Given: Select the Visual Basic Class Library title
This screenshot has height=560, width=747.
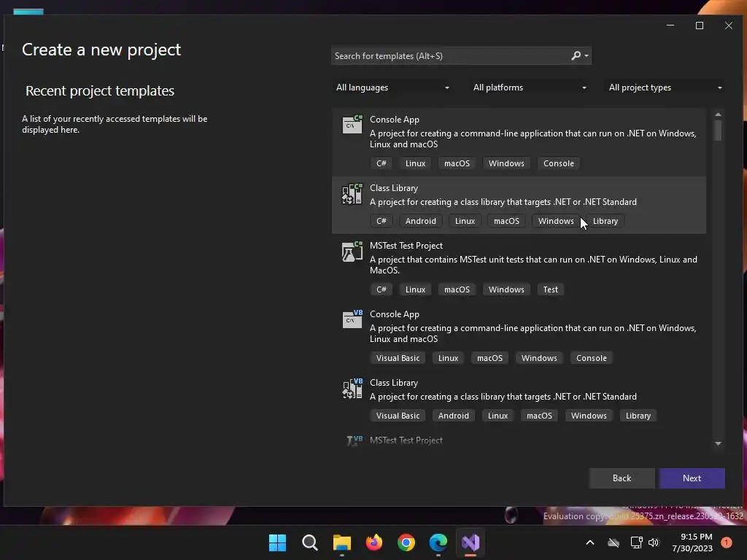Looking at the screenshot, I should (394, 383).
